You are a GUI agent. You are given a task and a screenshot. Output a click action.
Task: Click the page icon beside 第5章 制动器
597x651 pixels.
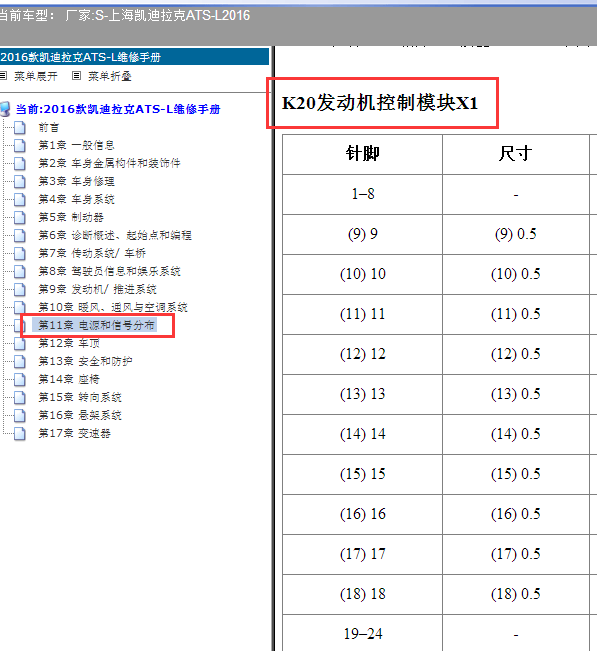point(20,217)
